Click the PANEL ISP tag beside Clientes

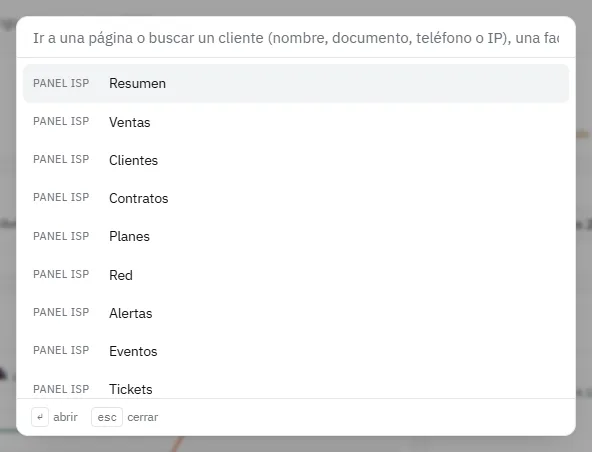coord(61,159)
